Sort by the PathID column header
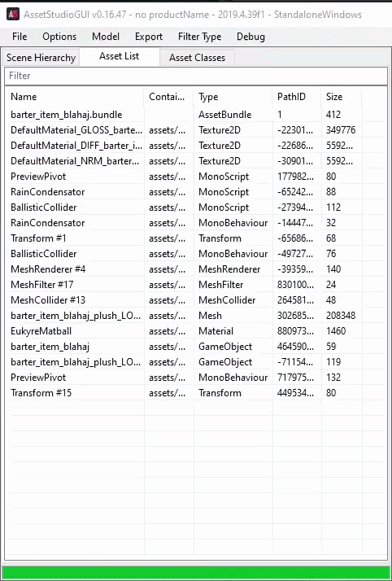This screenshot has height=581, width=392. tap(297, 97)
